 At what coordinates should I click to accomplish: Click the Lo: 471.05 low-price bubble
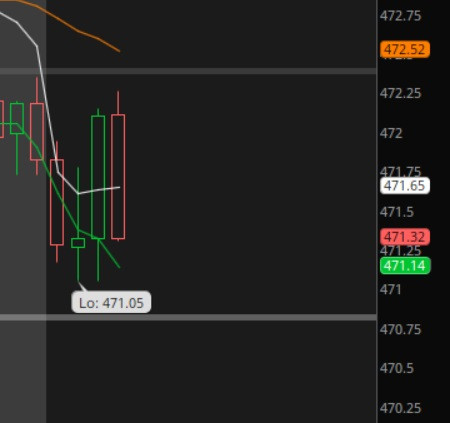[x=111, y=302]
